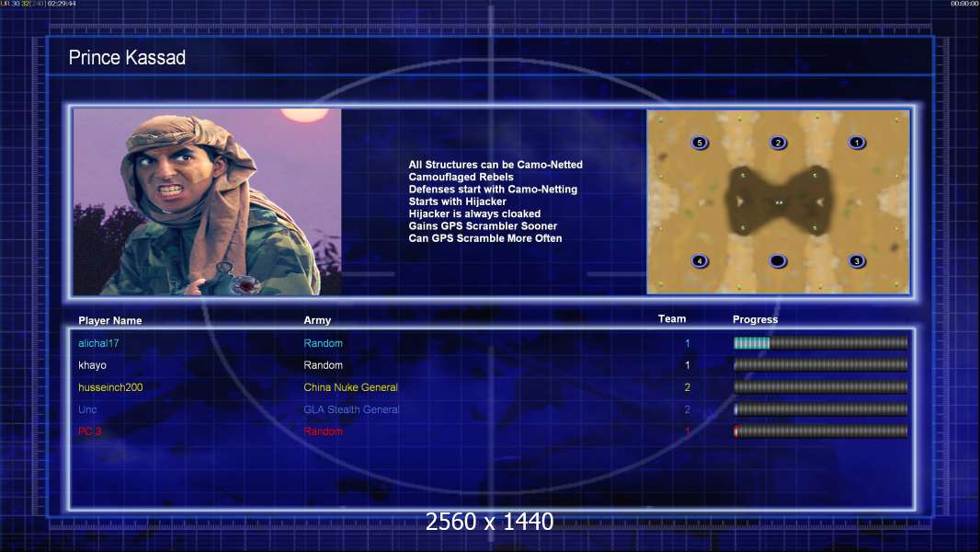The image size is (980, 552).
Task: Click GLA Stealth General army text
Action: 351,409
